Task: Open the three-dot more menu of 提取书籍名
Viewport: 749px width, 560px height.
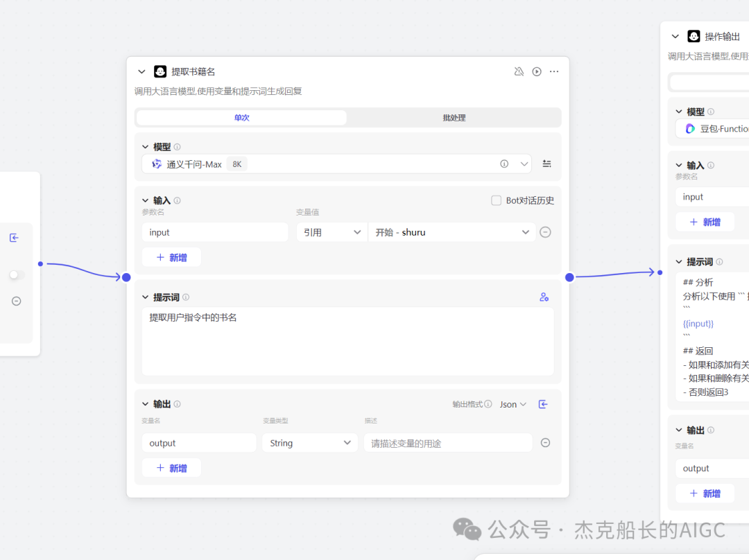Action: coord(554,71)
